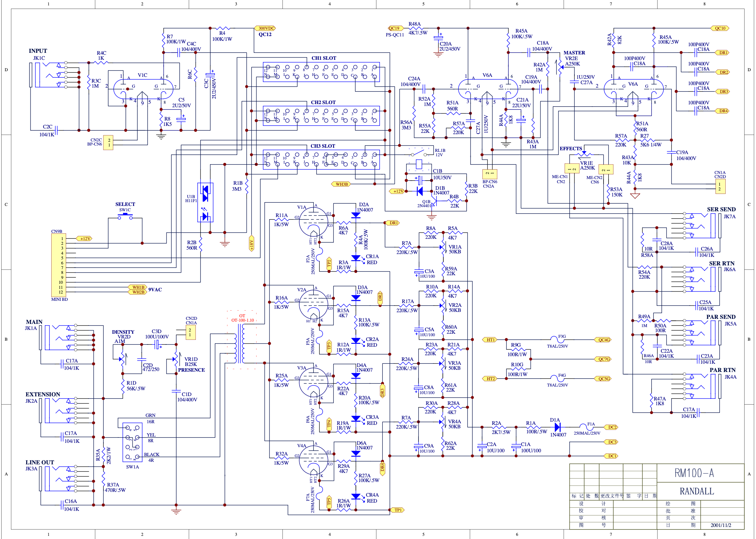The image size is (756, 539).
Task: Click the CR1A red LED symbol
Action: (356, 258)
